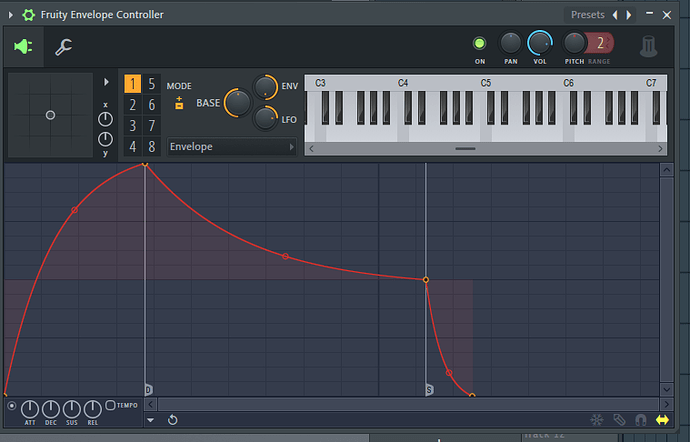Screen dimensions: 690x442
Task: Enable the TEMPO checkbox
Action: pyautogui.click(x=110, y=405)
